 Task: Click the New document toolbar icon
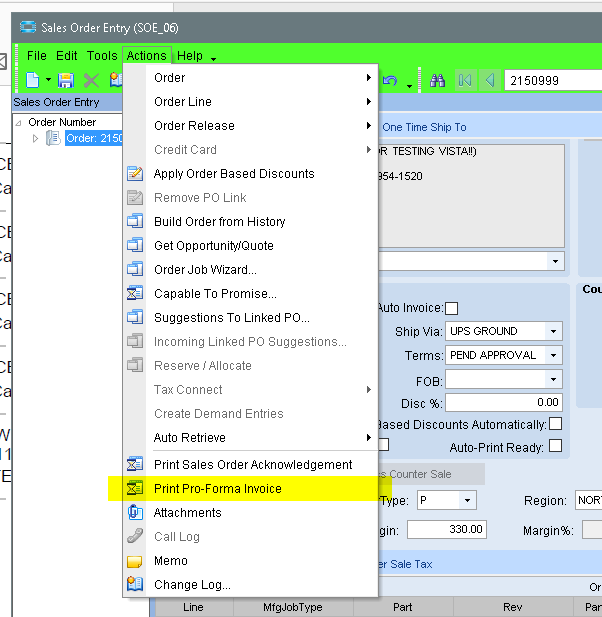pos(33,80)
